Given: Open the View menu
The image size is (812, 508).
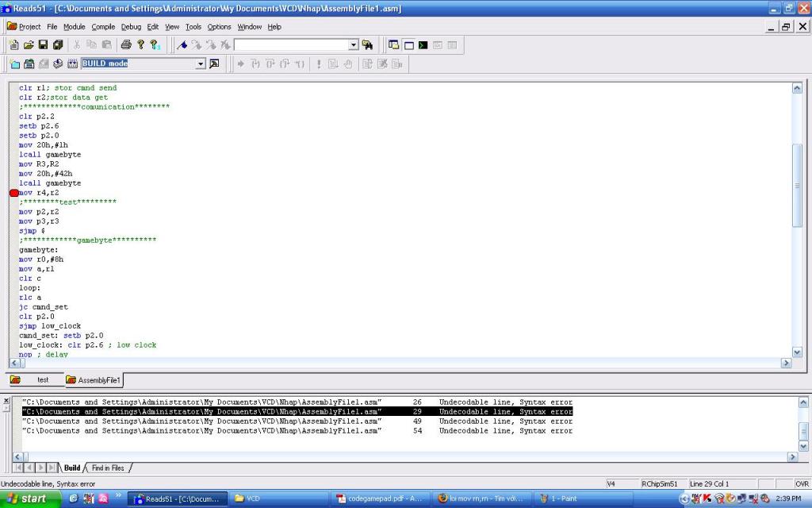Looking at the screenshot, I should coord(172,26).
